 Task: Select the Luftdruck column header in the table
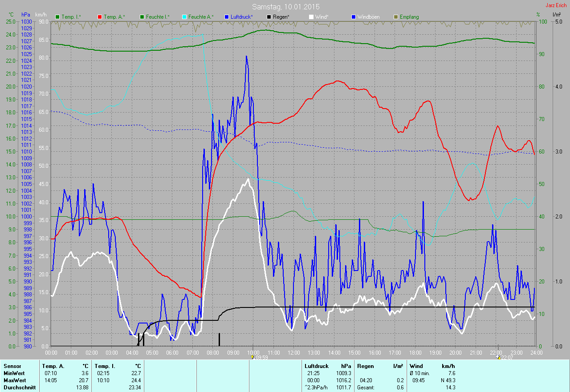(x=317, y=366)
